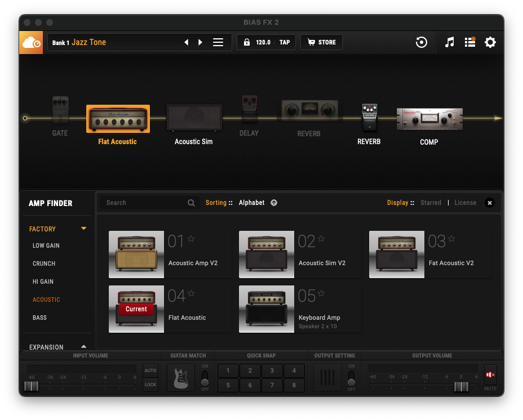Open settings gear icon
Image resolution: width=523 pixels, height=420 pixels.
pyautogui.click(x=490, y=42)
